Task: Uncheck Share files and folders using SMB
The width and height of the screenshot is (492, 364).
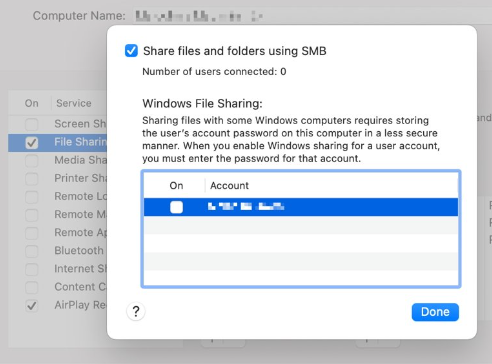Action: click(131, 51)
